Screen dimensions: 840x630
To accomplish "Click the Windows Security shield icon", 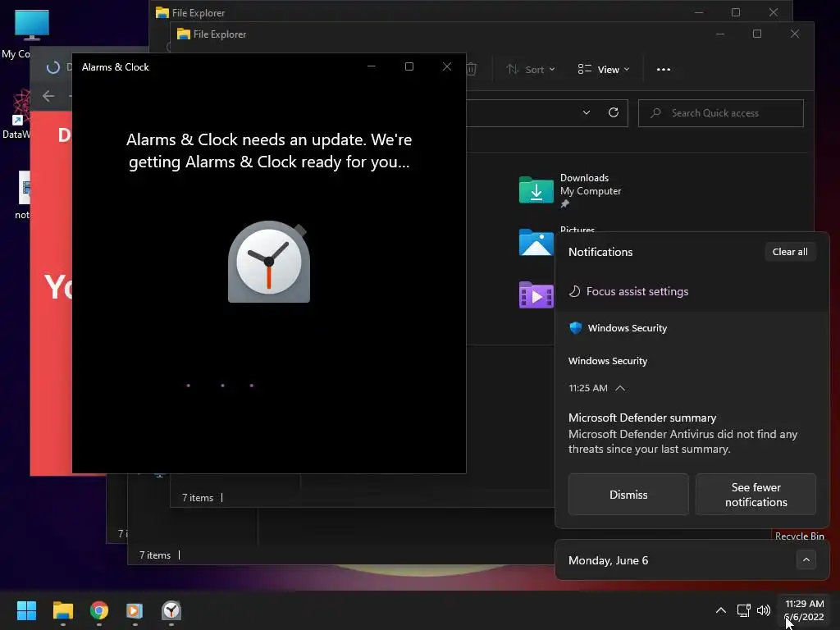I will (x=575, y=328).
